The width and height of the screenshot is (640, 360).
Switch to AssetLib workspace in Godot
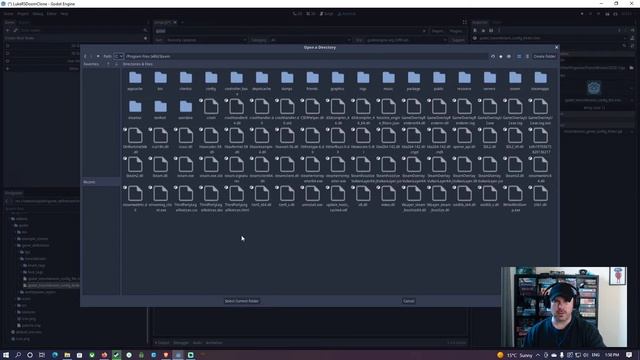point(347,14)
